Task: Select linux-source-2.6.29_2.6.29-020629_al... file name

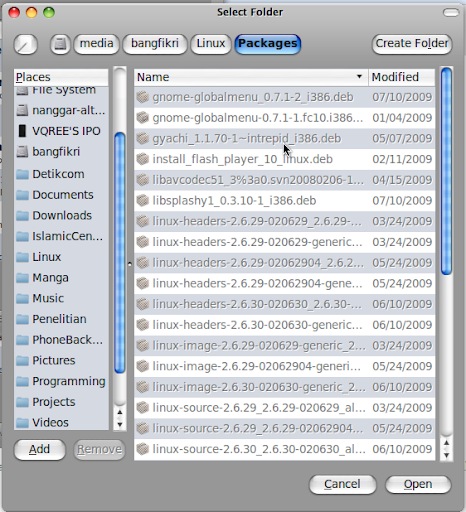Action: point(259,407)
